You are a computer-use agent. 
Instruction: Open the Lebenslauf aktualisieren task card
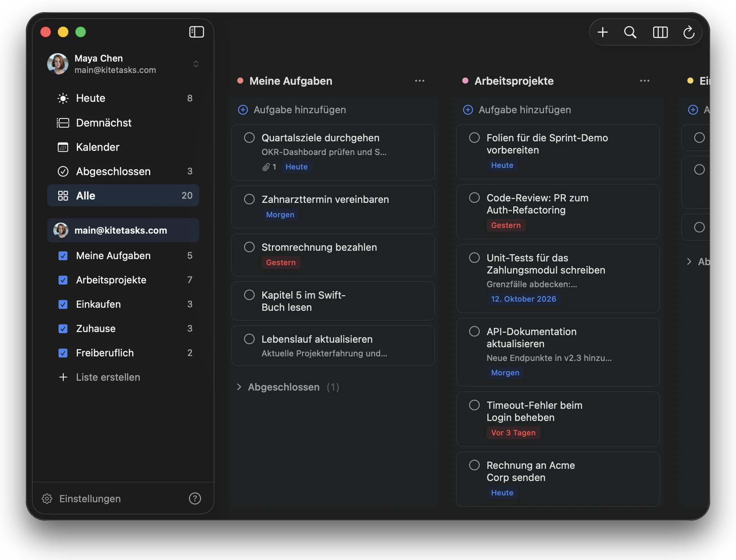[333, 346]
